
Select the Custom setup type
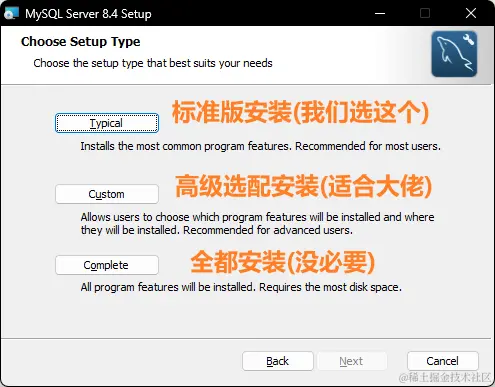click(x=107, y=194)
